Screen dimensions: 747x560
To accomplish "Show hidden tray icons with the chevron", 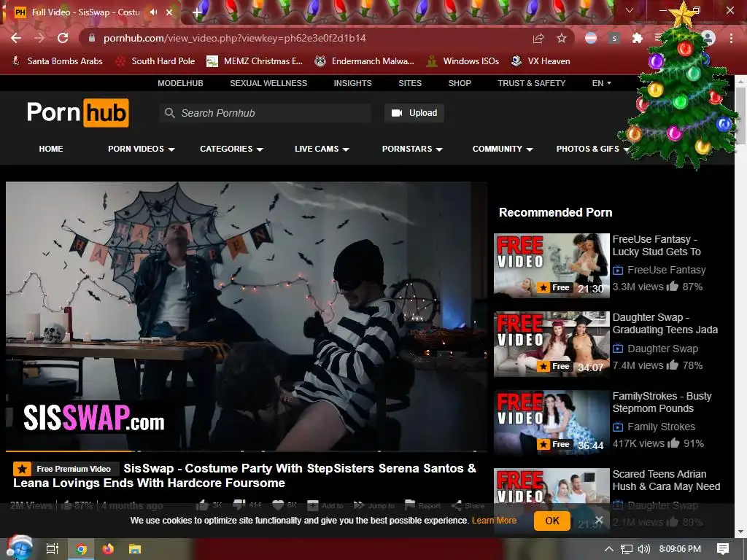I will (608, 549).
